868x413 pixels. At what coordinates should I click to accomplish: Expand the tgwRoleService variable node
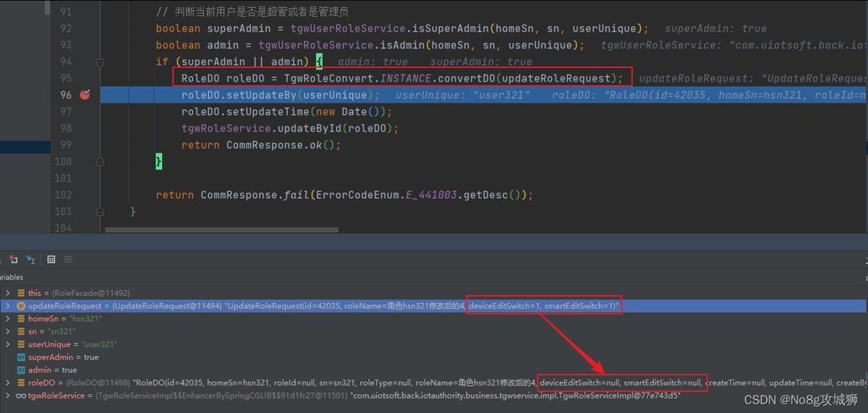[8, 396]
